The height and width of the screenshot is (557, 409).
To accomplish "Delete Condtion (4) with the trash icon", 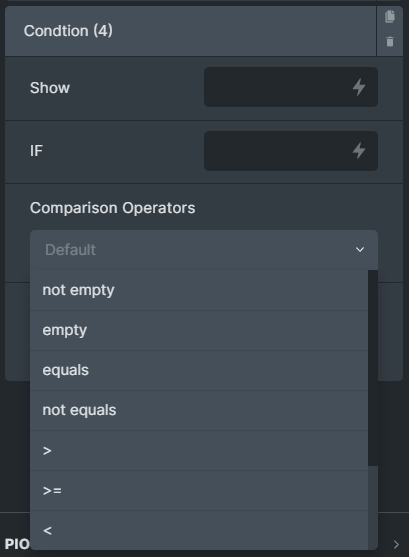I will tap(390, 42).
